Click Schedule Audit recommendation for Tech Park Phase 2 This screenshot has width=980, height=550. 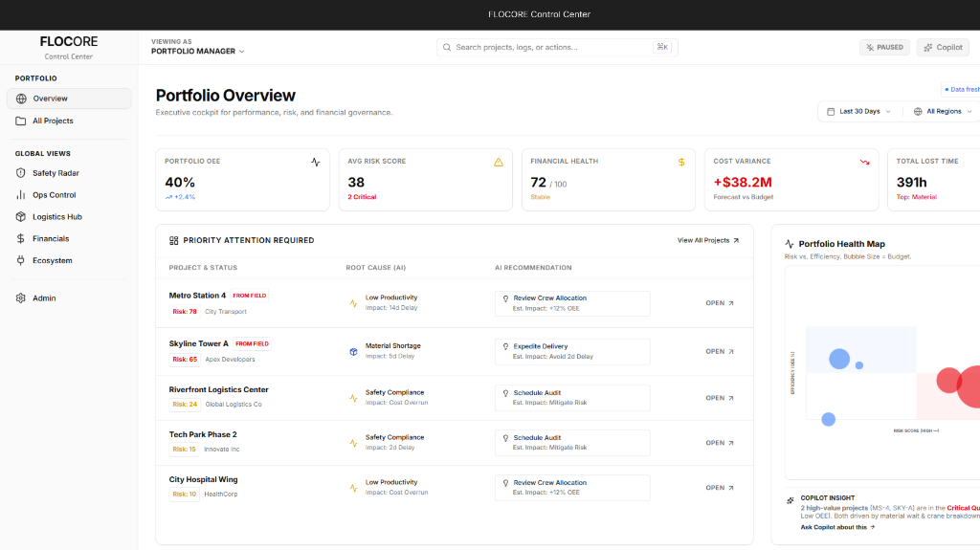[x=572, y=443]
